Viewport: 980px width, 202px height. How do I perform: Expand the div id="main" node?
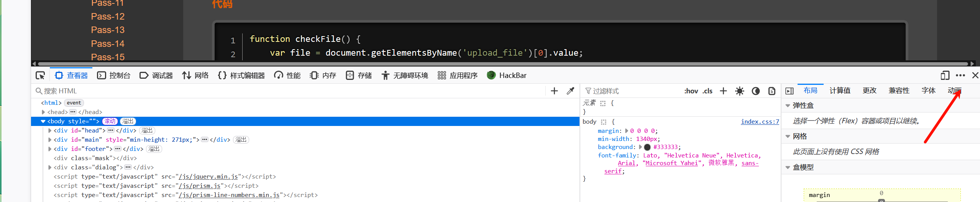[x=50, y=140]
